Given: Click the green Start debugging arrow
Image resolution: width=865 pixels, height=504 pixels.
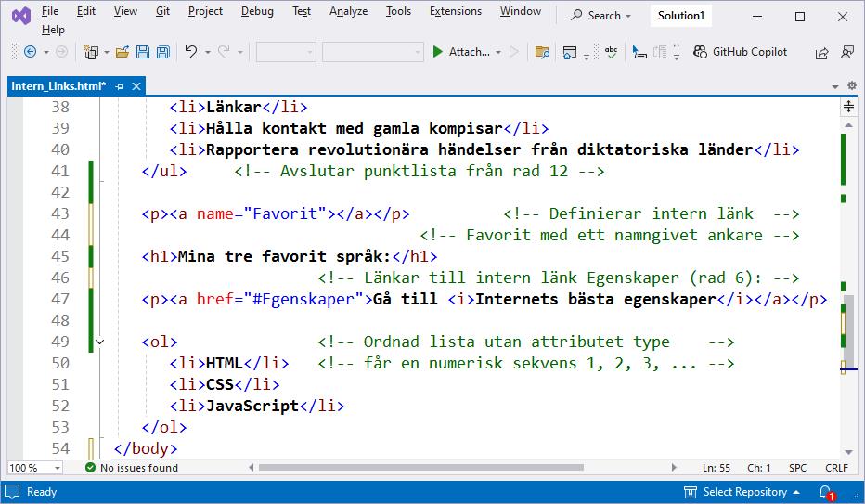Looking at the screenshot, I should 437,52.
